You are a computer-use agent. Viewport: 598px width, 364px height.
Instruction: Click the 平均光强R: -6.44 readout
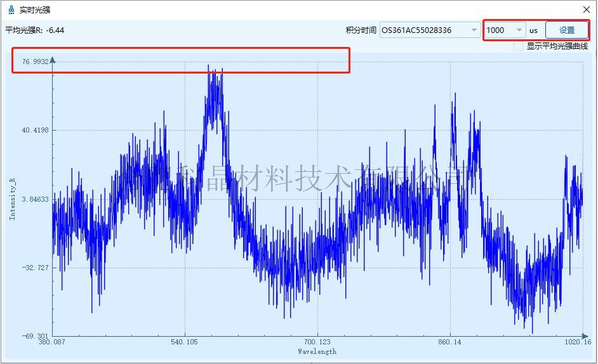(35, 30)
